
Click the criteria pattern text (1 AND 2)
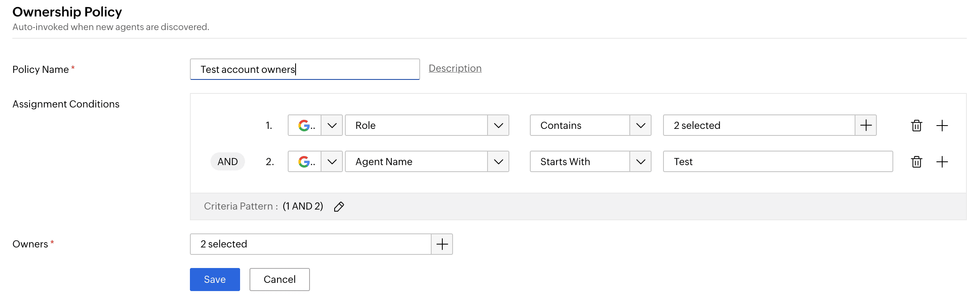point(303,206)
